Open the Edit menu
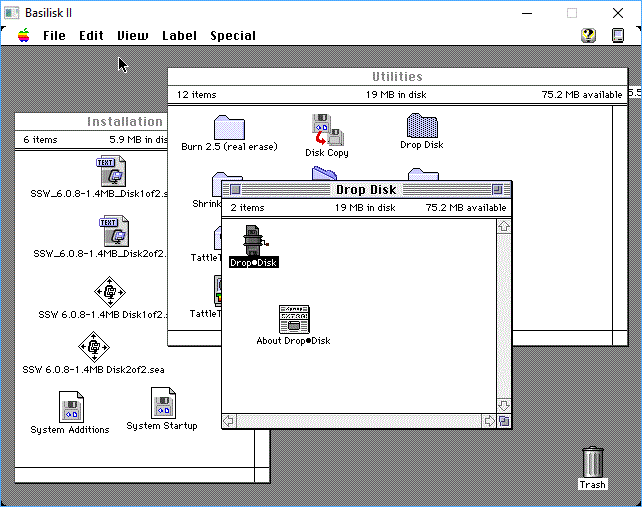The image size is (642, 507). pos(91,36)
